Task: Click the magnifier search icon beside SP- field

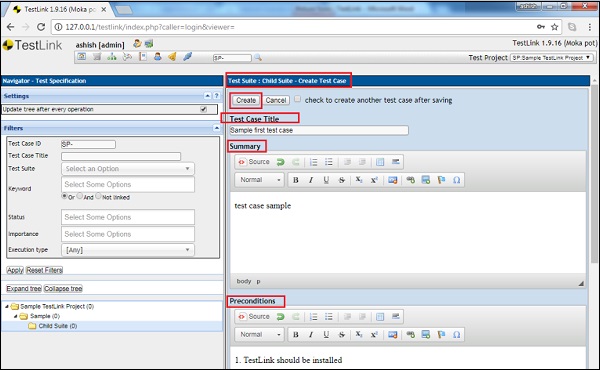Action: [x=258, y=57]
